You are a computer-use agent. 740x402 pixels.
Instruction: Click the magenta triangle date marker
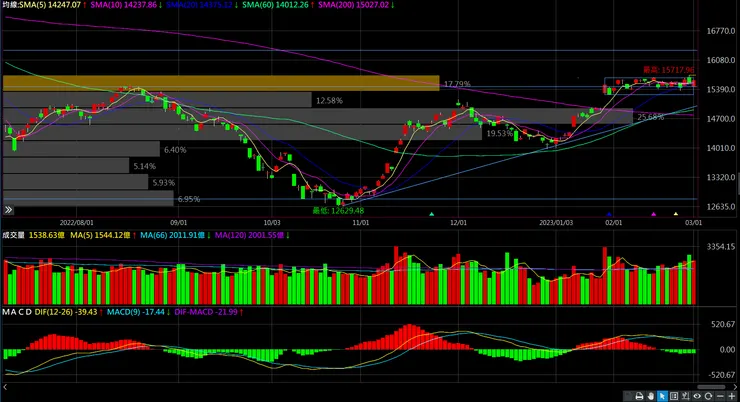pos(653,214)
